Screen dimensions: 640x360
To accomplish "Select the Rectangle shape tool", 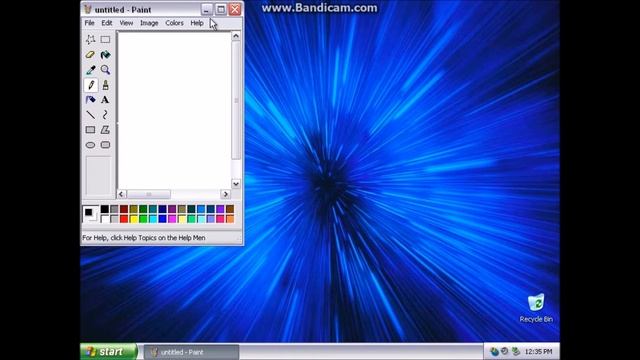I will tap(90, 130).
